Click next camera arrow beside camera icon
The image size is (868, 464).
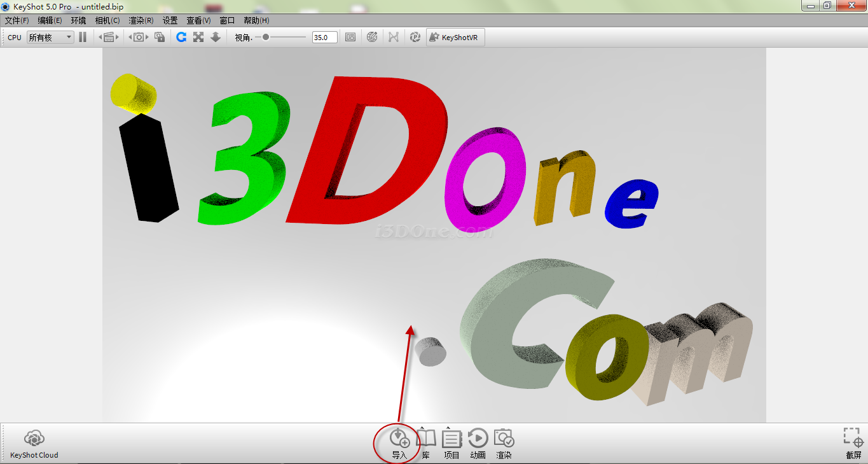148,38
